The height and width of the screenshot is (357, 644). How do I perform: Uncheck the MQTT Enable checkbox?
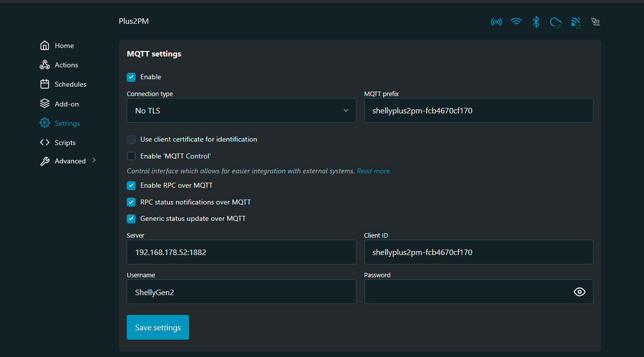131,77
